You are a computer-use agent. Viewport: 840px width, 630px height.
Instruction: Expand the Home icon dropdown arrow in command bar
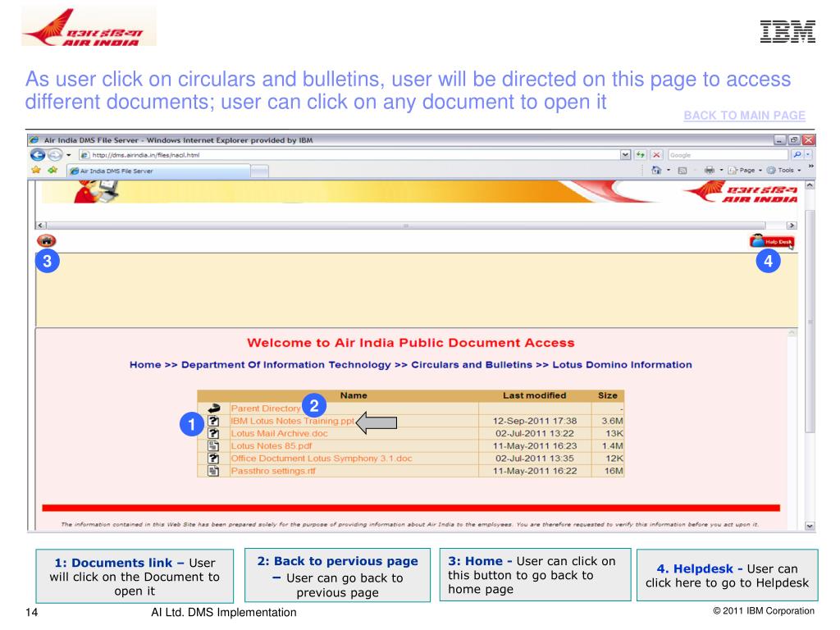pyautogui.click(x=668, y=171)
